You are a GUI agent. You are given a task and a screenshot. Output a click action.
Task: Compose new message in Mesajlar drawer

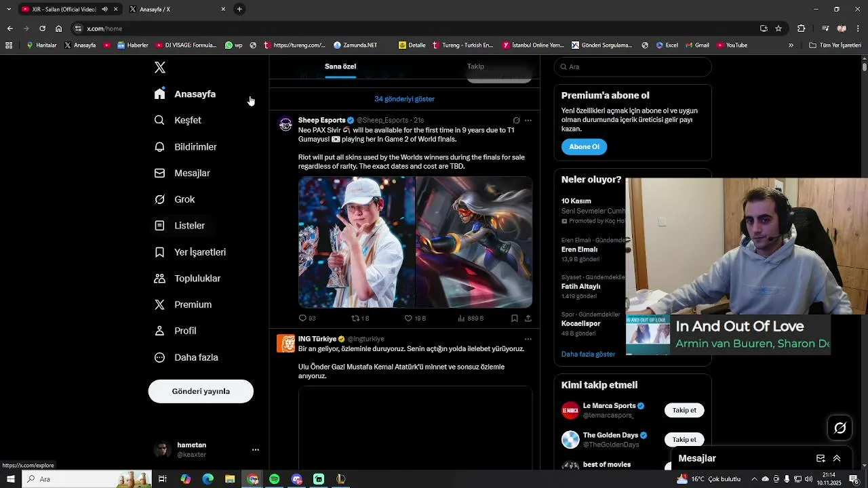coord(821,458)
